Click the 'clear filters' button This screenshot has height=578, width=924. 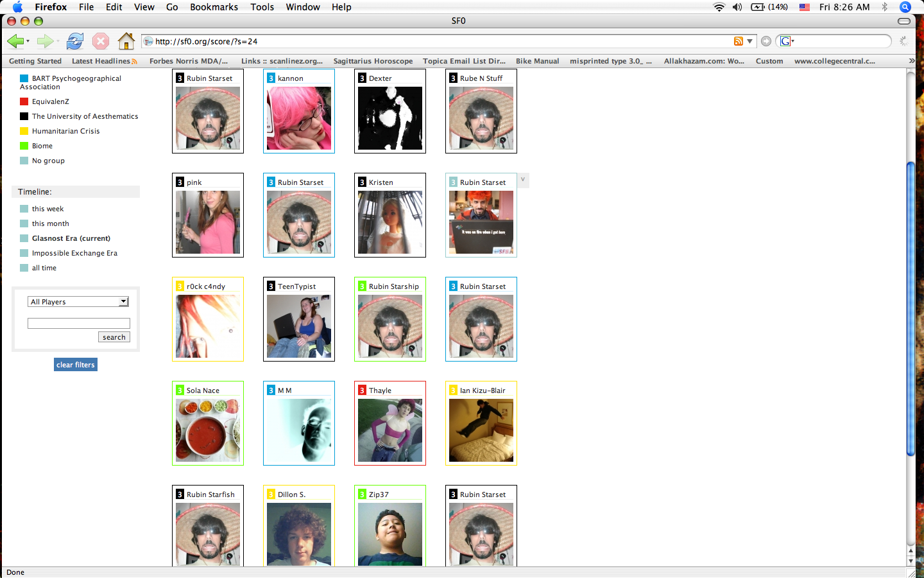pyautogui.click(x=76, y=365)
